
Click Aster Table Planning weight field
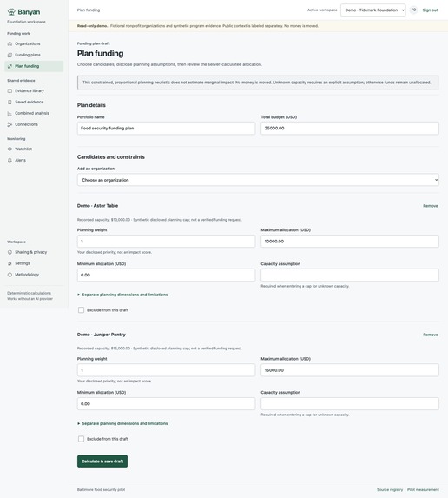166,242
